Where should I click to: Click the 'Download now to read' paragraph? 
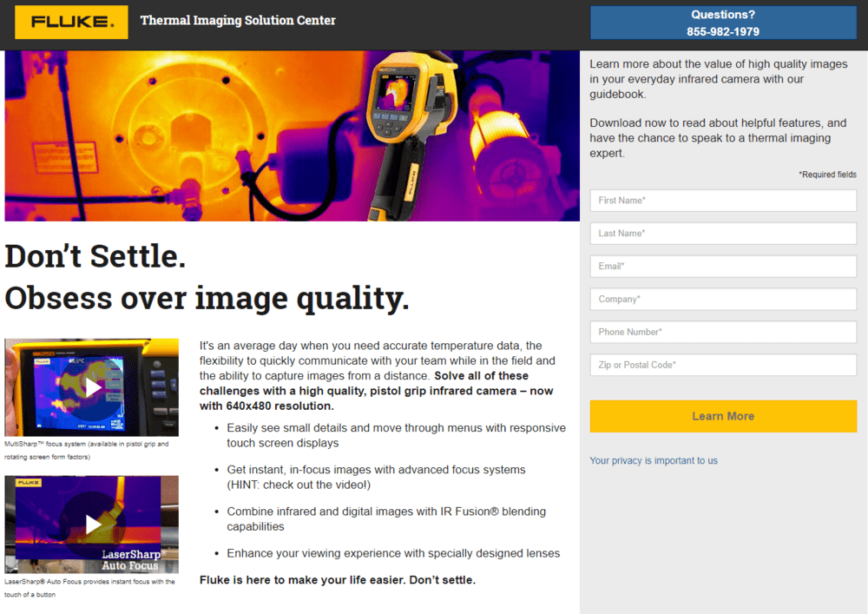(718, 138)
